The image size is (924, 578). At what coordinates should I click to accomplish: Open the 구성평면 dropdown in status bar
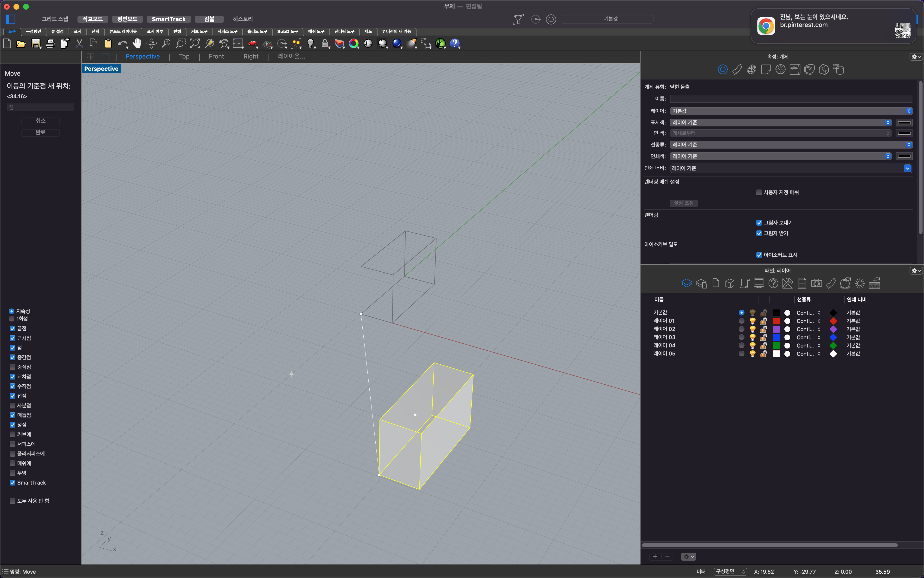coord(730,571)
